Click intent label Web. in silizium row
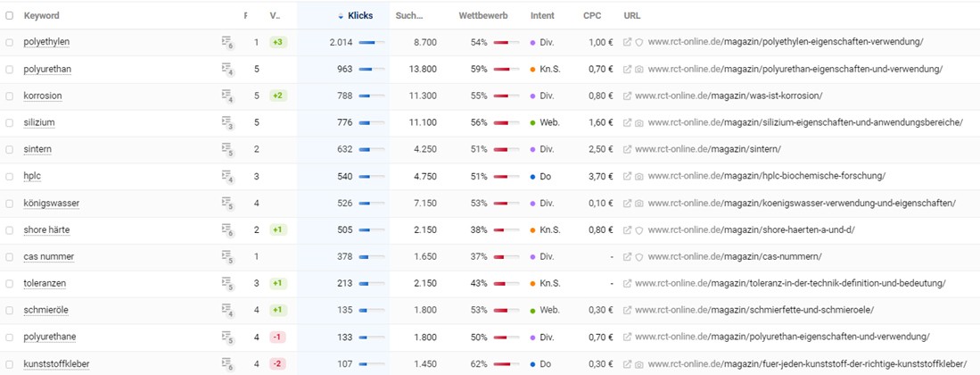The height and width of the screenshot is (375, 980). pos(550,122)
